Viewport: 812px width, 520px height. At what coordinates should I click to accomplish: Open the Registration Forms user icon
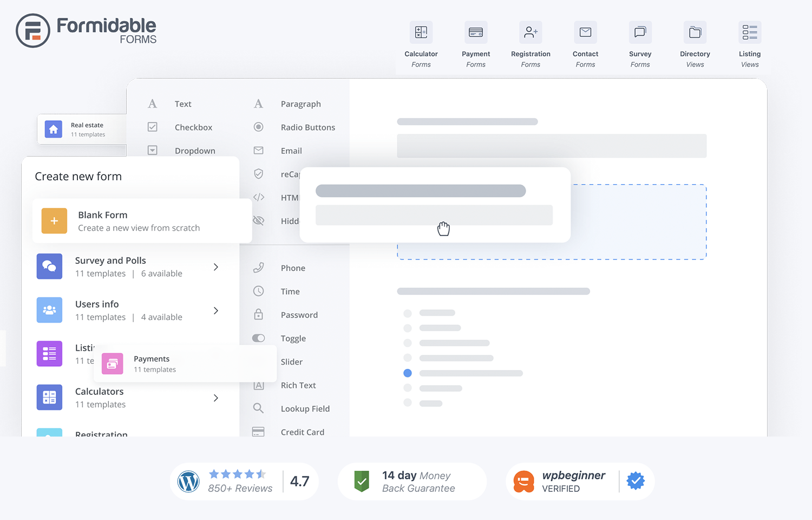tap(531, 32)
